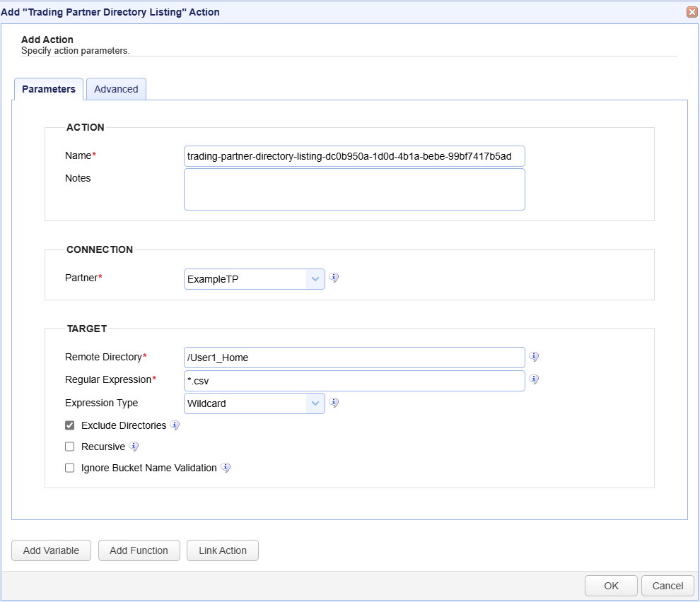
Task: Uncheck the Exclude Directories checkbox
Action: 69,425
